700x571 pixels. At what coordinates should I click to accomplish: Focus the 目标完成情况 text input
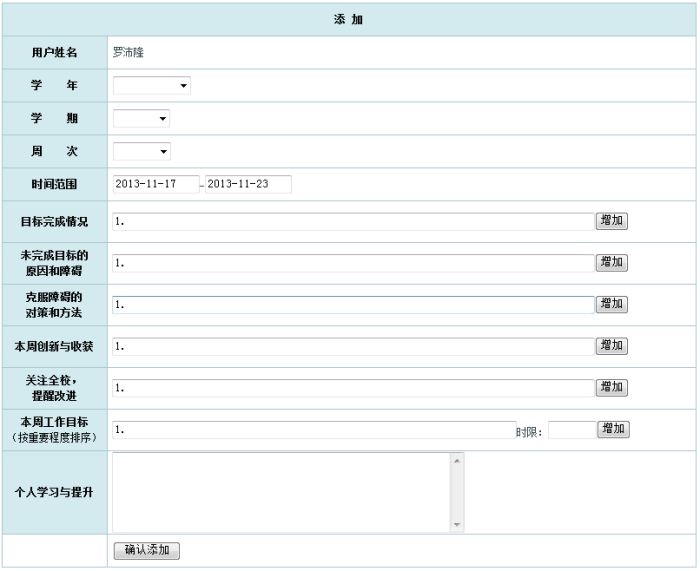coord(352,222)
